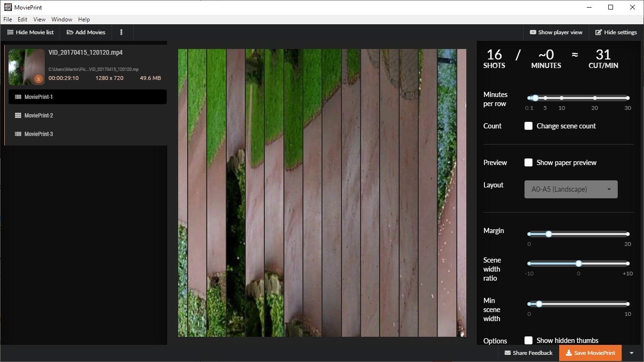Viewport: 644px width, 362px height.
Task: Click the MoviePrint-3 timeline icon
Action: (18, 134)
